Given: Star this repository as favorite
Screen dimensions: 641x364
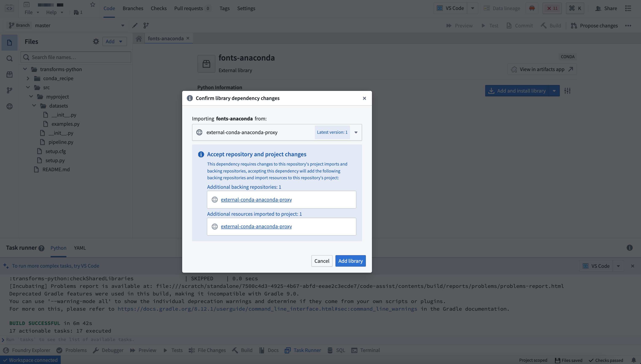Looking at the screenshot, I should [x=93, y=4].
